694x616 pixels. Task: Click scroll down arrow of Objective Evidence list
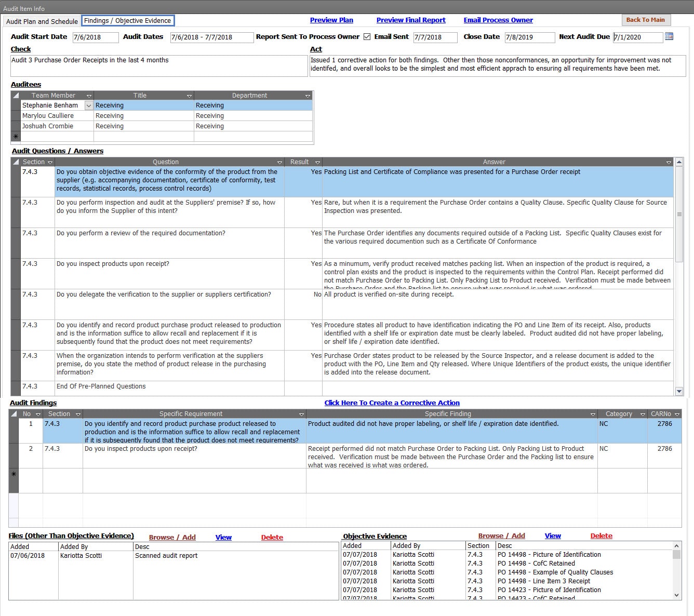676,595
